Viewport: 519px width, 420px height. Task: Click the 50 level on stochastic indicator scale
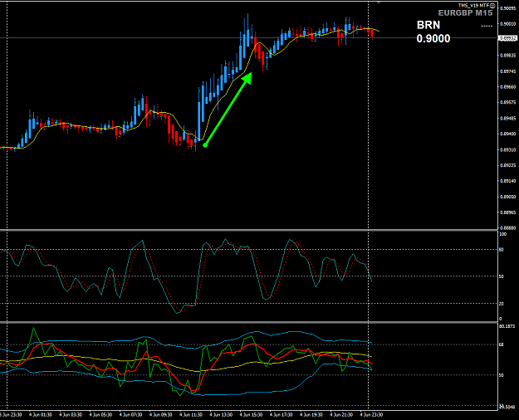(501, 276)
